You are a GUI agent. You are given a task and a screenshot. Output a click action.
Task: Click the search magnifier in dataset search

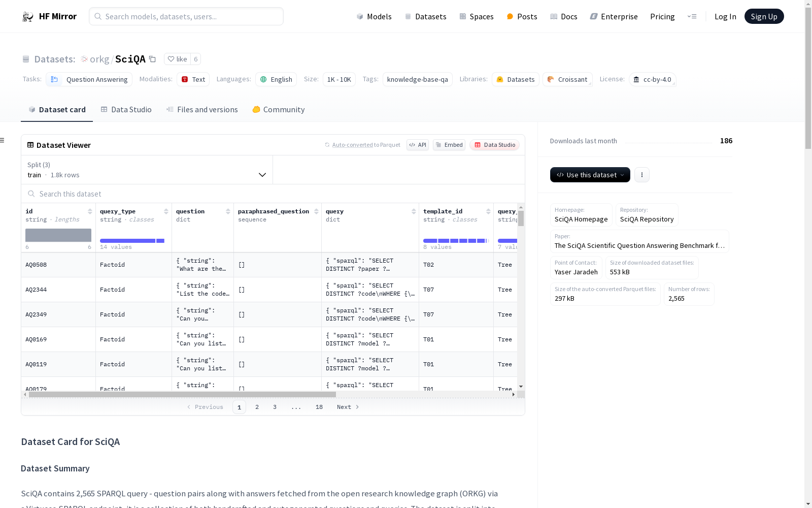(x=31, y=194)
